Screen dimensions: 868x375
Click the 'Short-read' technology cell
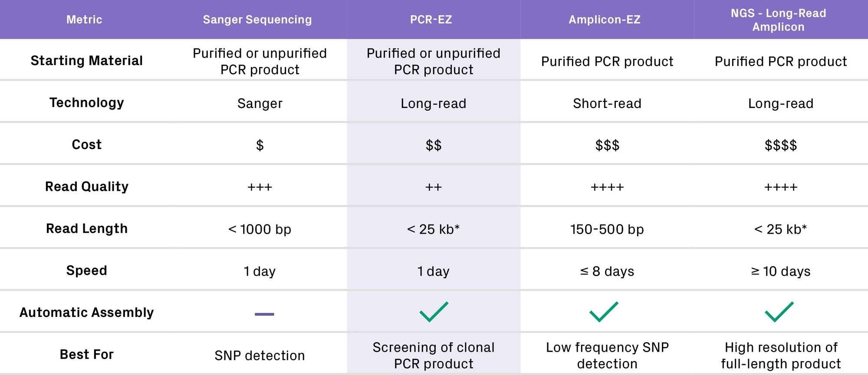(607, 103)
